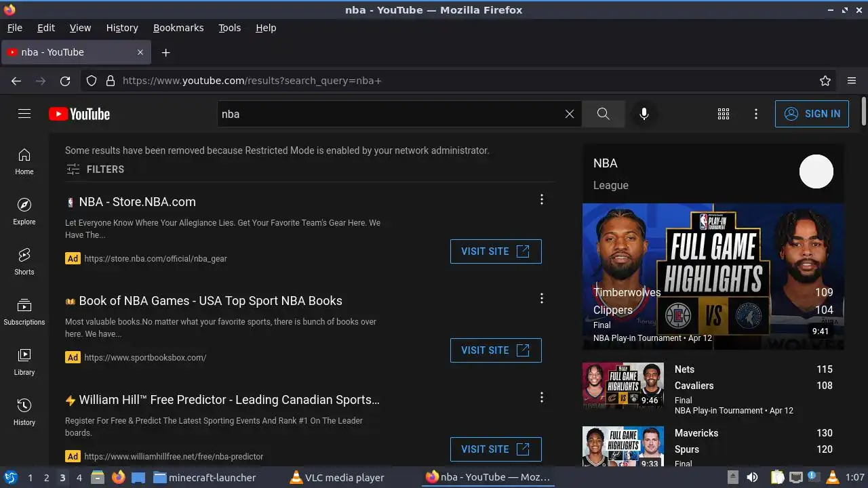
Task: Open options for NBA Store ad
Action: [x=541, y=199]
